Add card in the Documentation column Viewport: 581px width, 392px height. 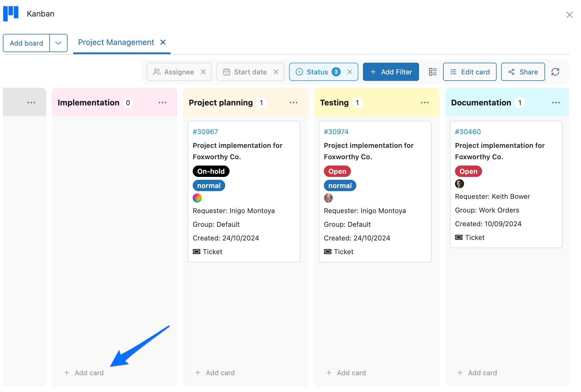point(477,373)
